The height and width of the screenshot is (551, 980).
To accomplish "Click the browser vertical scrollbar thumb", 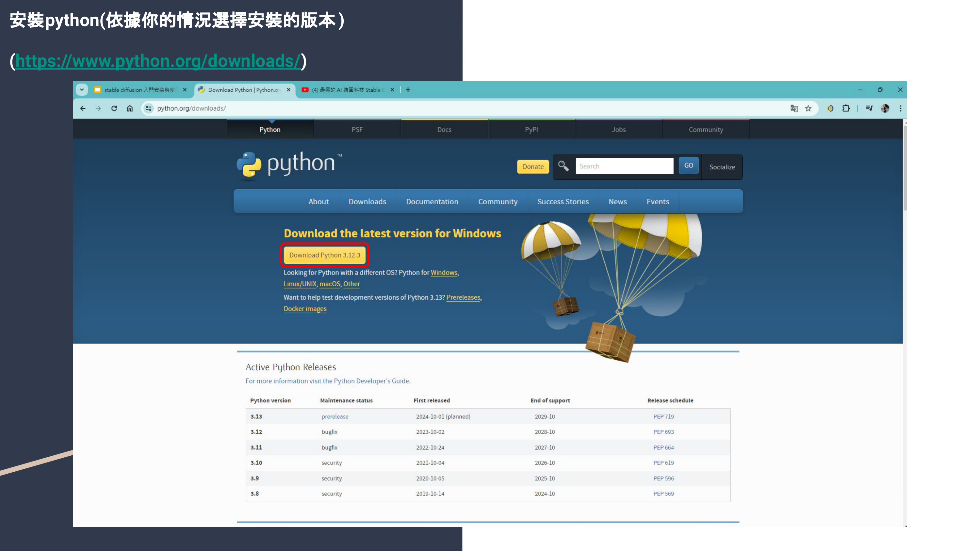I will click(905, 167).
